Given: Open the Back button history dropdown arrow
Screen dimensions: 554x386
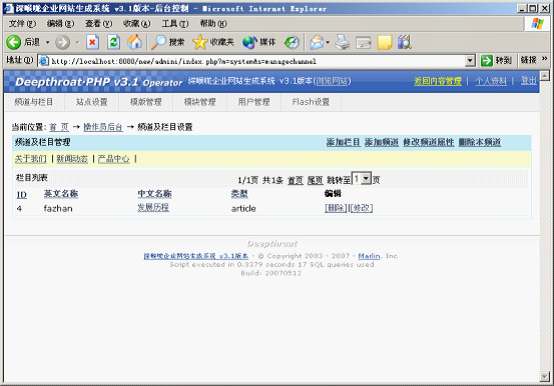Looking at the screenshot, I should point(47,43).
